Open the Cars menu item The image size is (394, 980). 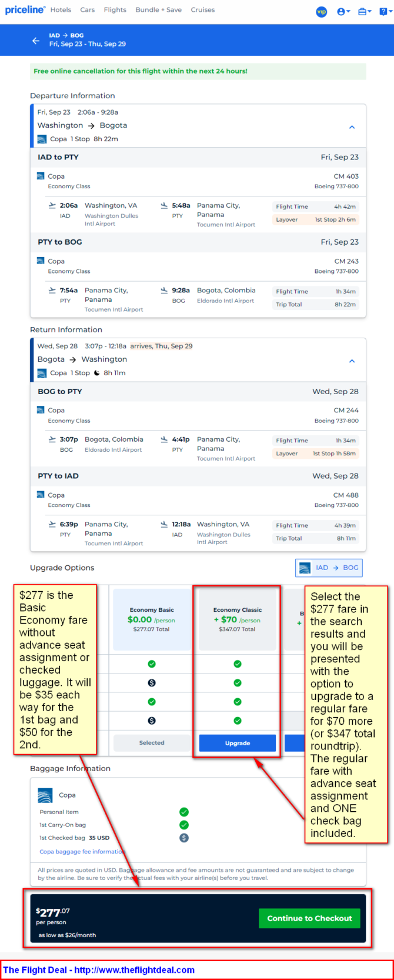[x=88, y=10]
